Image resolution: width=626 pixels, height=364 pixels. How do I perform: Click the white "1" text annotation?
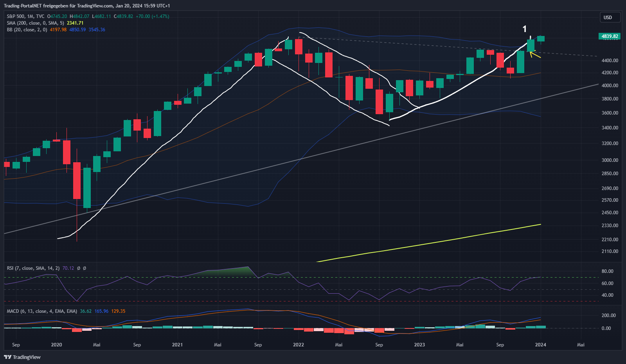pyautogui.click(x=525, y=29)
